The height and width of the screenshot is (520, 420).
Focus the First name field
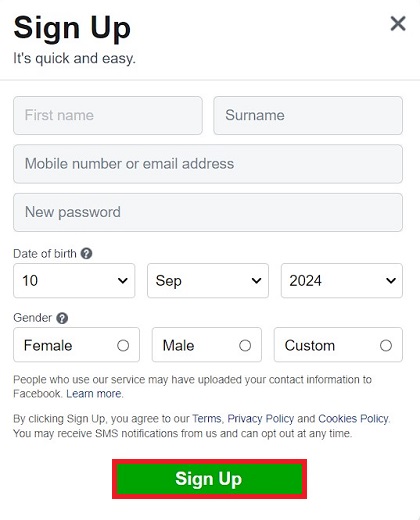pos(108,116)
